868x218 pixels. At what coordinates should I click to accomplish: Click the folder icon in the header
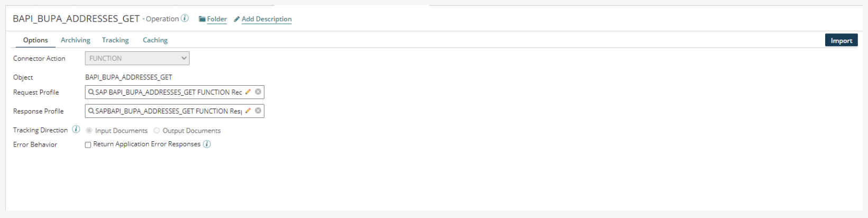point(202,19)
